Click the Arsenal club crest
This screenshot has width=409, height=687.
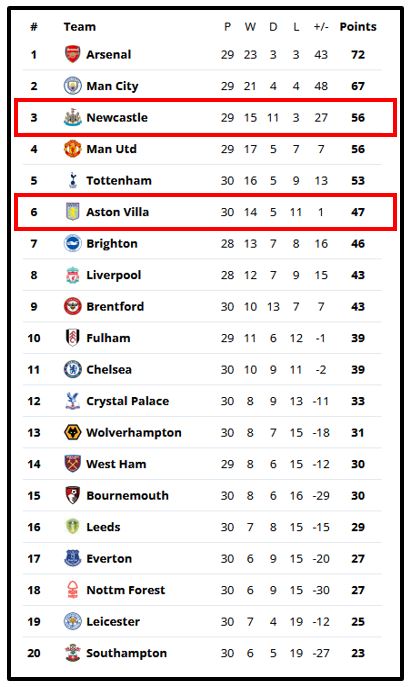[x=73, y=54]
